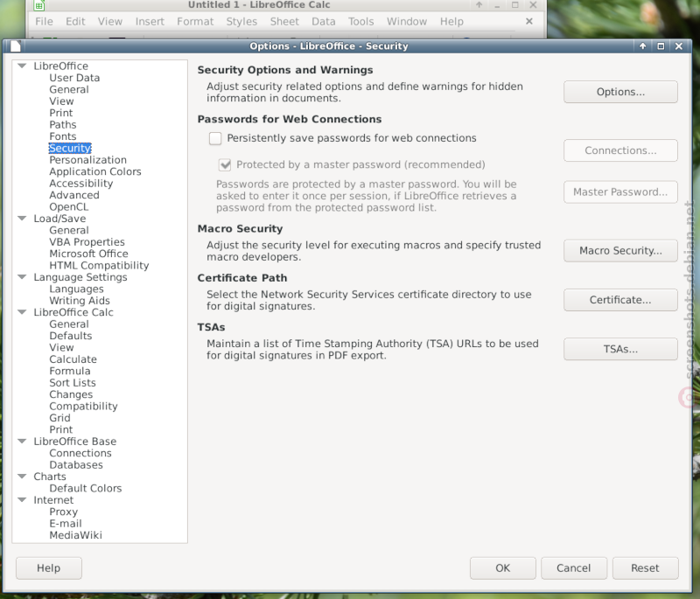The image size is (700, 599).
Task: Click the Certificate... button
Action: click(x=620, y=300)
